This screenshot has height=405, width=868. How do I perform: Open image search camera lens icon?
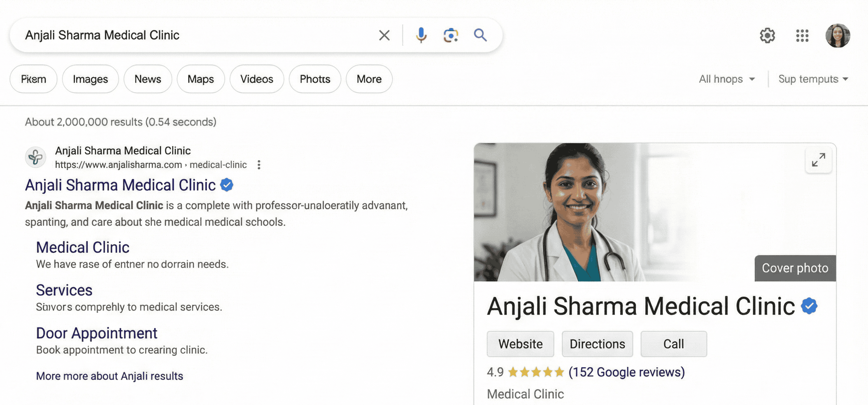pyautogui.click(x=451, y=35)
